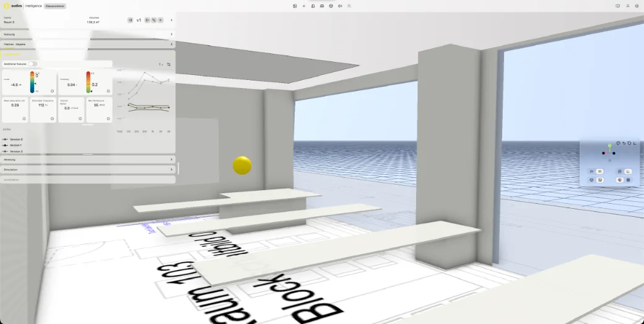Expand the Simulation section

pyautogui.click(x=88, y=169)
